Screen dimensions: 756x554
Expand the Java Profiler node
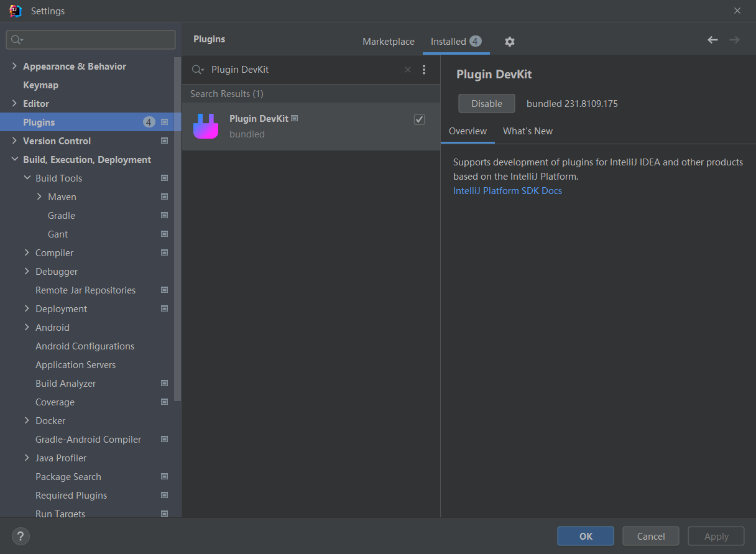click(x=27, y=458)
